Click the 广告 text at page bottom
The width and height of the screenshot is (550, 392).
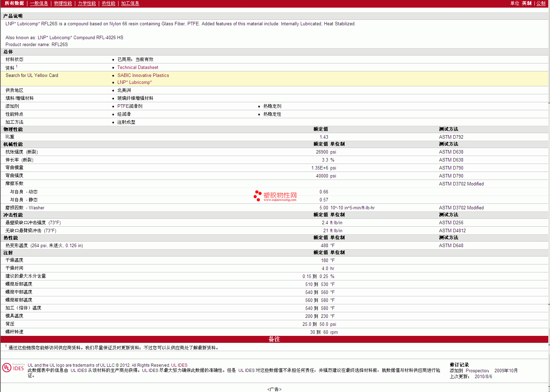[x=274, y=389]
